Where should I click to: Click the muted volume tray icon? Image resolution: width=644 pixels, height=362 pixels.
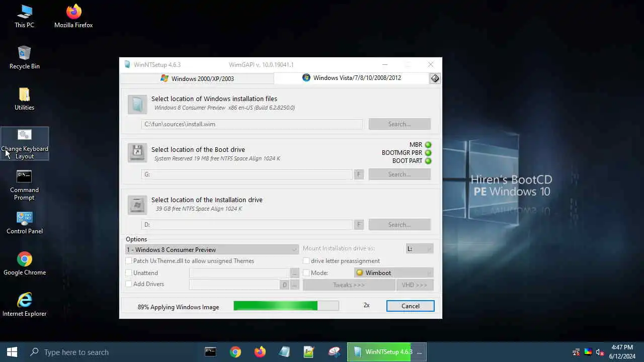[600, 352]
